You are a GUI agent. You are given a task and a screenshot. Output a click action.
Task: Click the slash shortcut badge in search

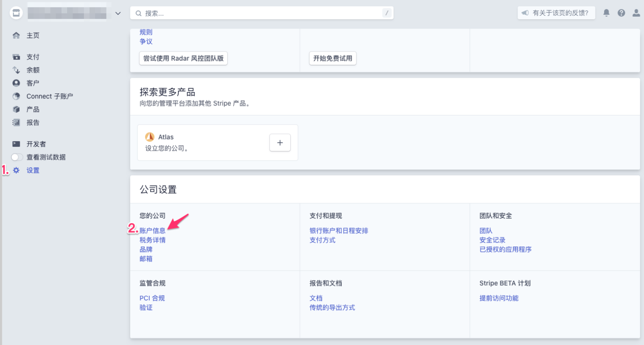(387, 13)
